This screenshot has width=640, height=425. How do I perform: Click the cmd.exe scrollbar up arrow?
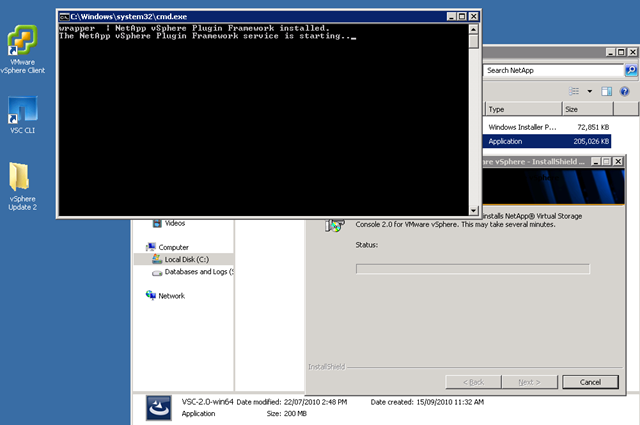pyautogui.click(x=473, y=29)
